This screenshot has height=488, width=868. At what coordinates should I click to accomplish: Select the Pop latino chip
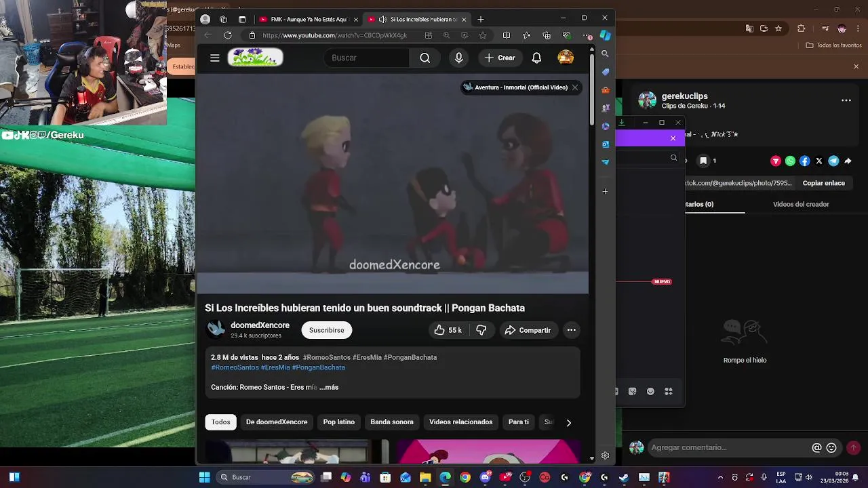(x=339, y=422)
